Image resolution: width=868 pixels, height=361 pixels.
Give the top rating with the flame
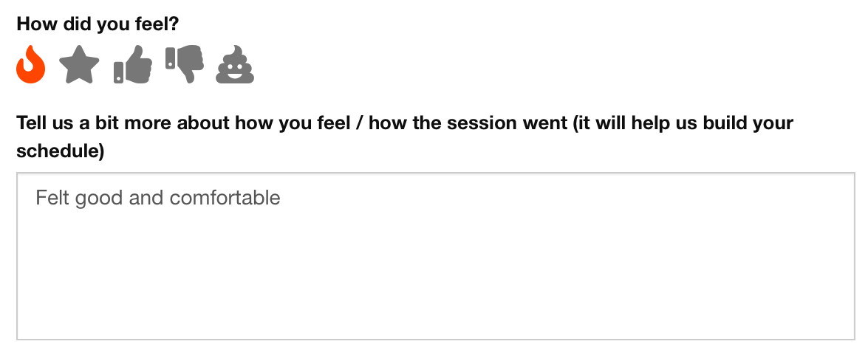pos(30,64)
